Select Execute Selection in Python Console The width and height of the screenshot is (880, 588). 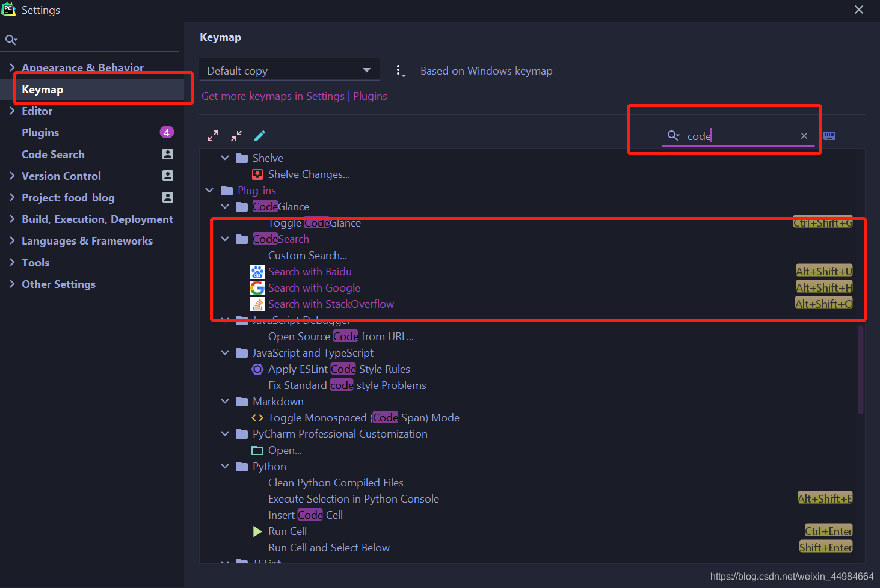(354, 499)
